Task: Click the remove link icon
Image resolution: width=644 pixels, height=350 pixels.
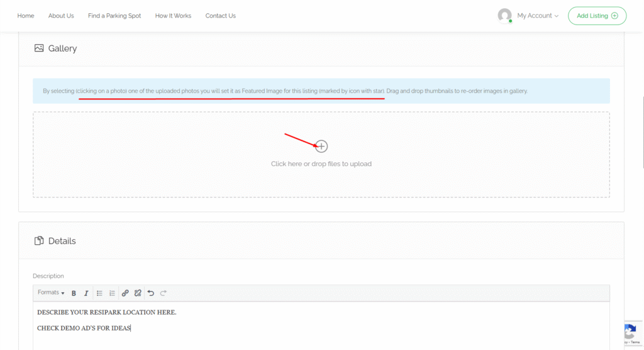Action: (x=138, y=293)
